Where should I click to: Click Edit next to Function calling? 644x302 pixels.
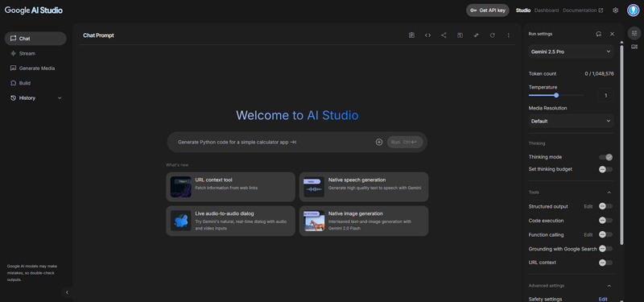pyautogui.click(x=588, y=234)
